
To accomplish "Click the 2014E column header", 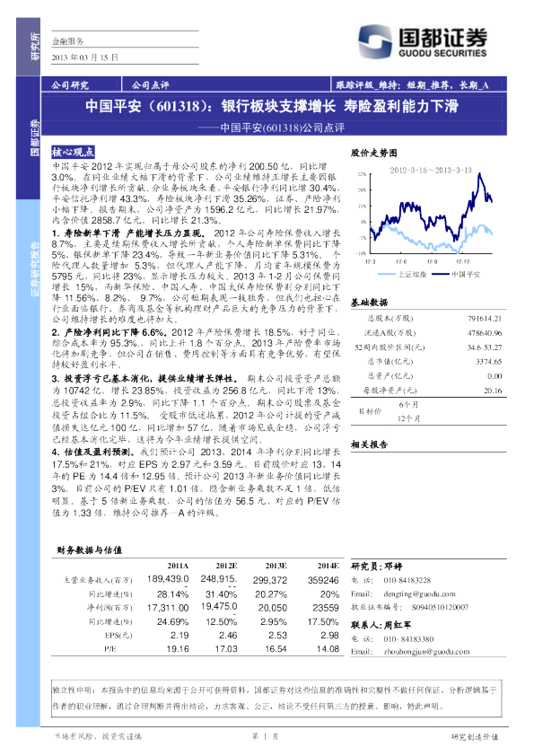I will [328, 566].
